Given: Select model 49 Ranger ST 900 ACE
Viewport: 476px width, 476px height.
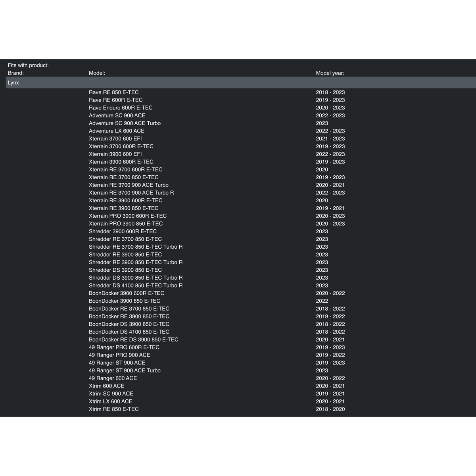Looking at the screenshot, I should [117, 363].
